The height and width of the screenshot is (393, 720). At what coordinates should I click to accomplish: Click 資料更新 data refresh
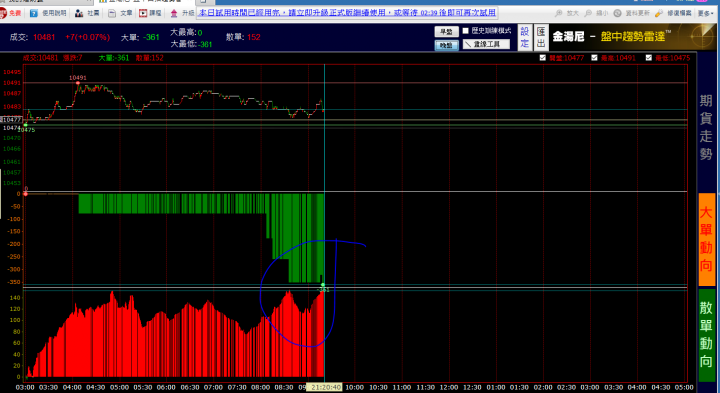(x=632, y=13)
